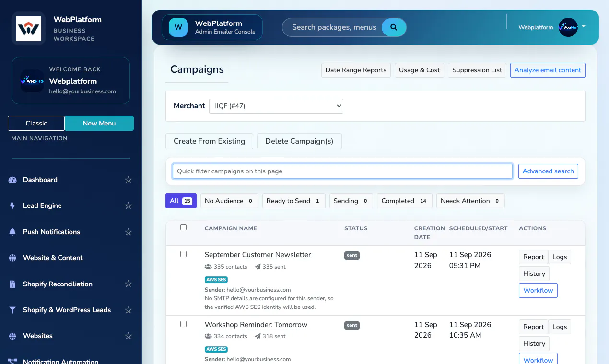The image size is (609, 364).
Task: Click the magnifier search button in header
Action: coord(394,27)
